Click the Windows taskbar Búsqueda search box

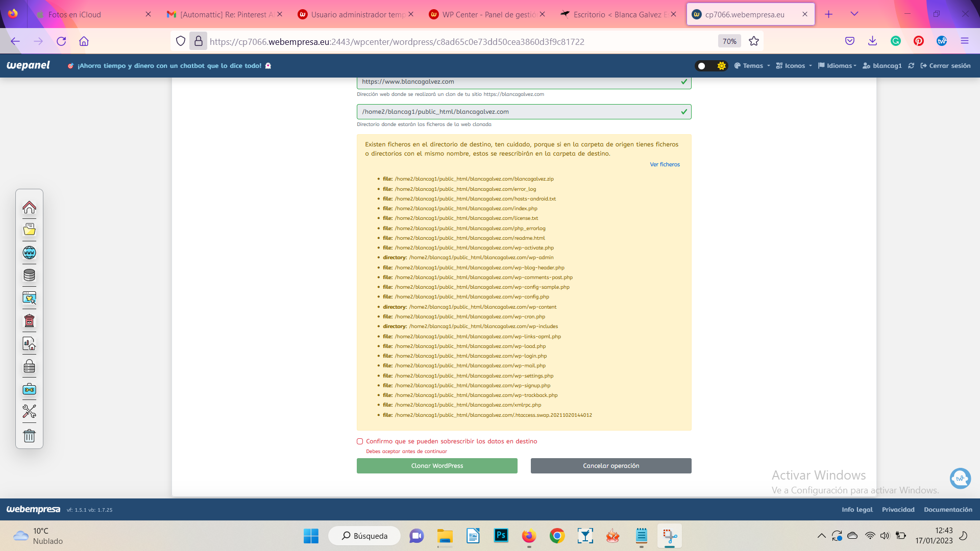click(x=364, y=536)
